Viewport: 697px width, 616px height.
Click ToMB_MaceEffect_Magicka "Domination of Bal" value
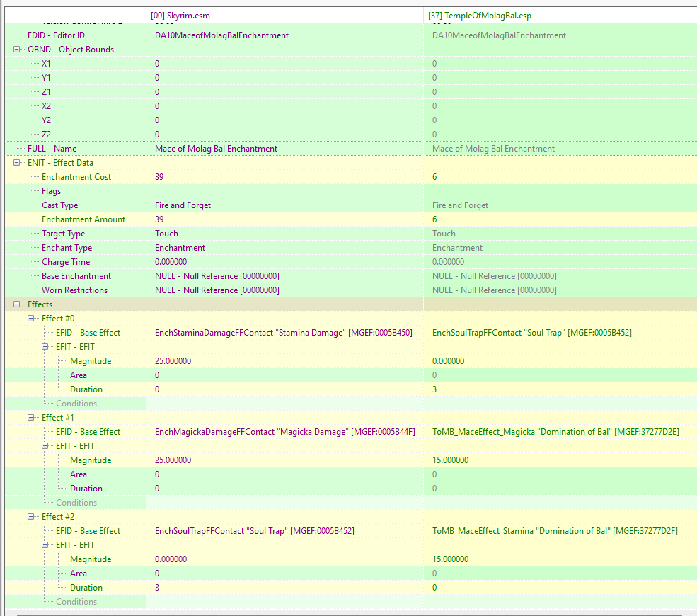[555, 432]
